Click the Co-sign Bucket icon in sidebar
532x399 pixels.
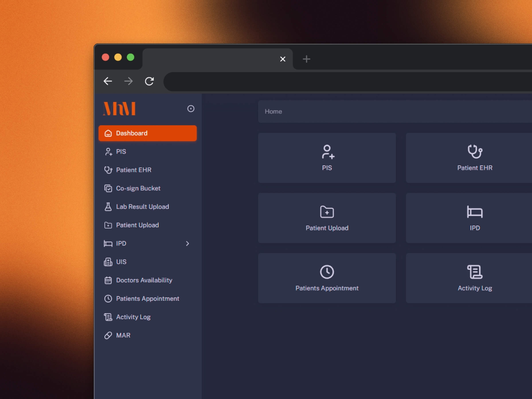(x=108, y=188)
